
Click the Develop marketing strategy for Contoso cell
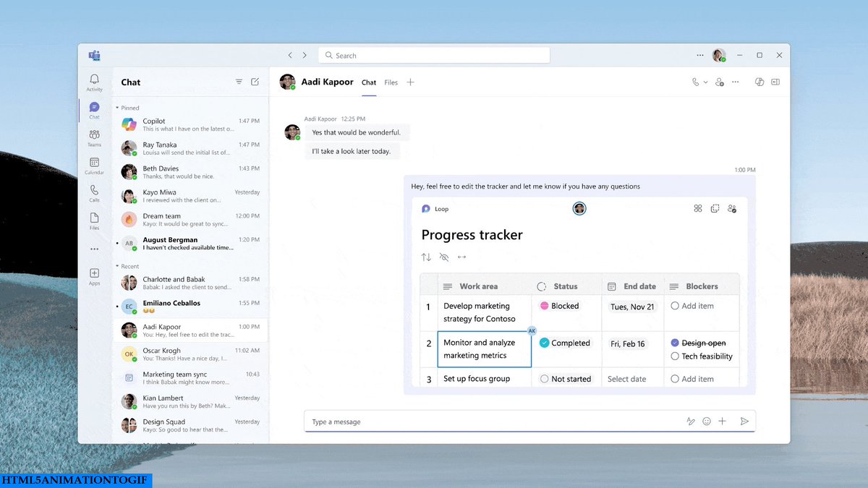click(484, 312)
